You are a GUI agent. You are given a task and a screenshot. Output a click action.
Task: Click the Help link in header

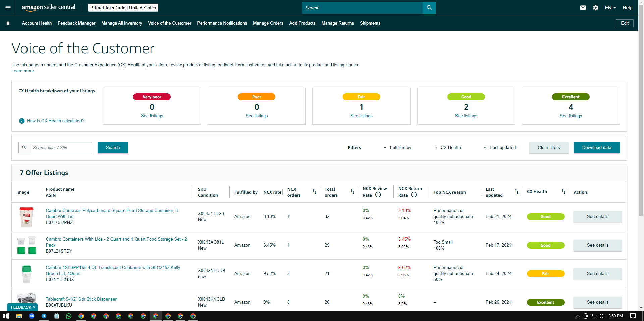[628, 8]
